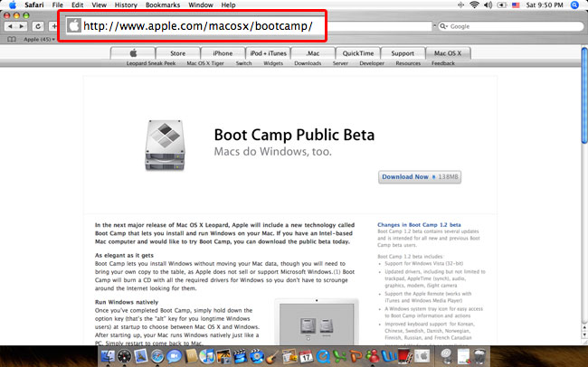This screenshot has width=588, height=367.
Task: Open the .Mac tab
Action: click(x=313, y=53)
